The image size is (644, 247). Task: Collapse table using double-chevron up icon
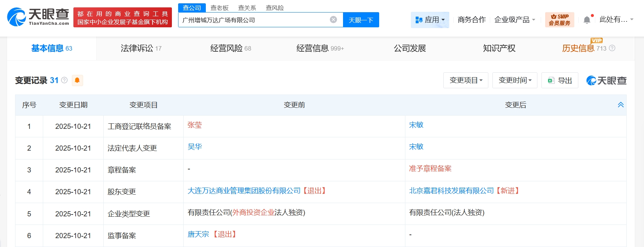coord(620,105)
